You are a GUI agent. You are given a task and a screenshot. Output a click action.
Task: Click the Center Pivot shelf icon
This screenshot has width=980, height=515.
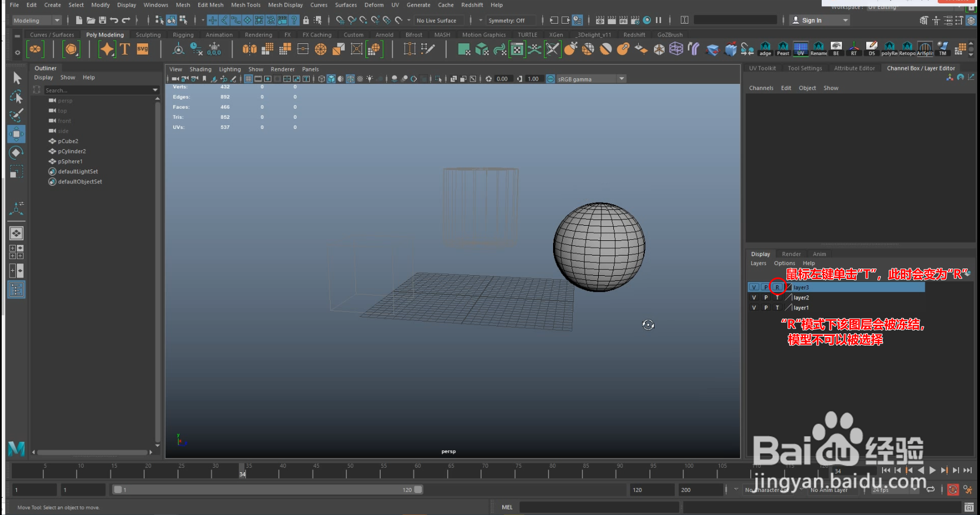pyautogui.click(x=178, y=49)
